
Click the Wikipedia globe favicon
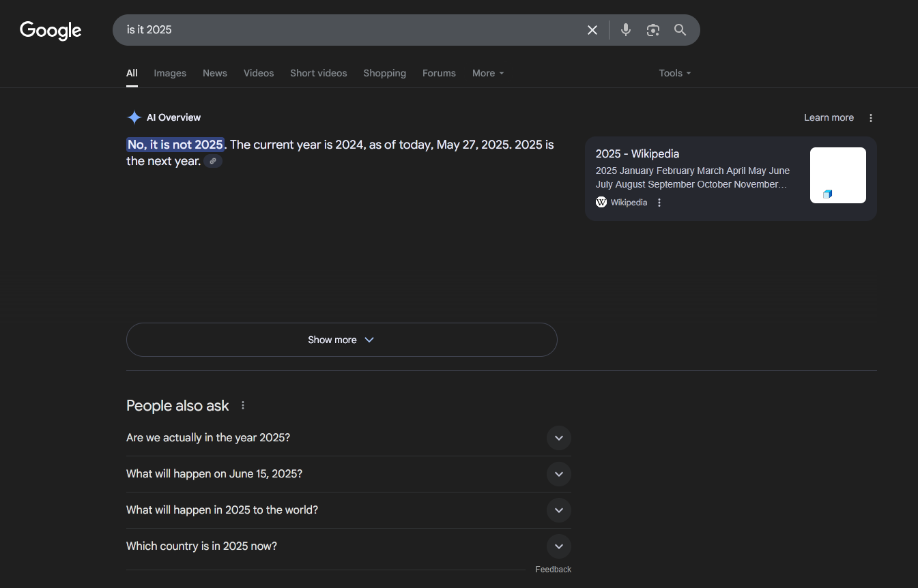tap(601, 202)
